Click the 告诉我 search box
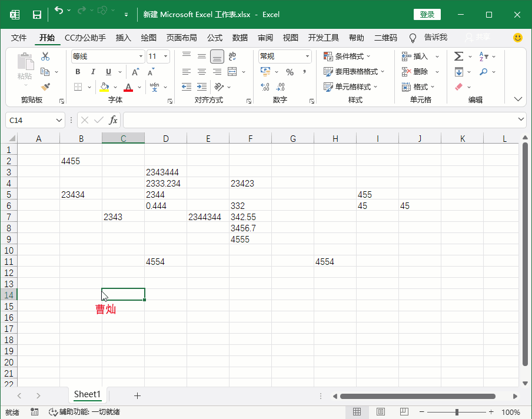532x419 pixels. (435, 37)
